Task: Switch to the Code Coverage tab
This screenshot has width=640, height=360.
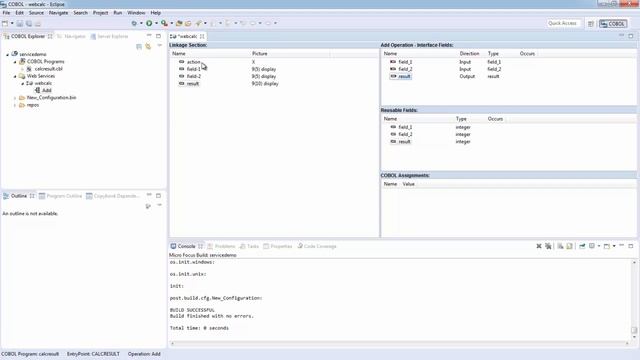Action: tap(317, 246)
